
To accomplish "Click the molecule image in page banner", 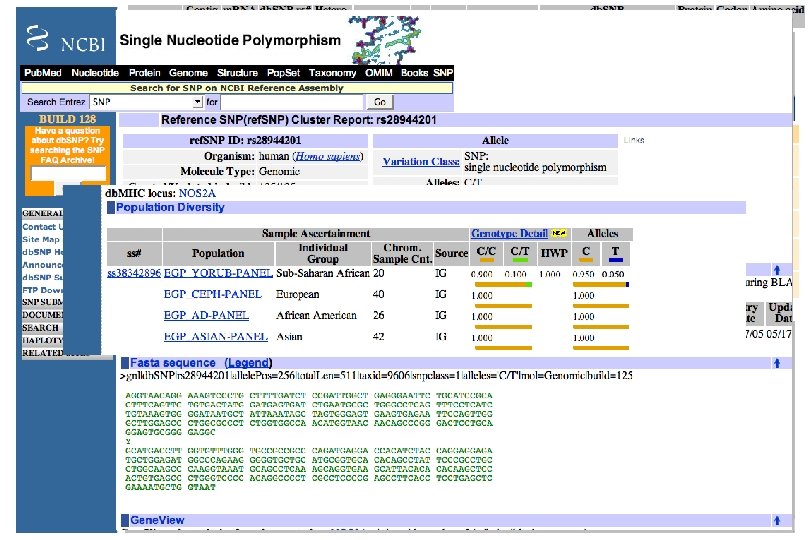I will point(385,39).
